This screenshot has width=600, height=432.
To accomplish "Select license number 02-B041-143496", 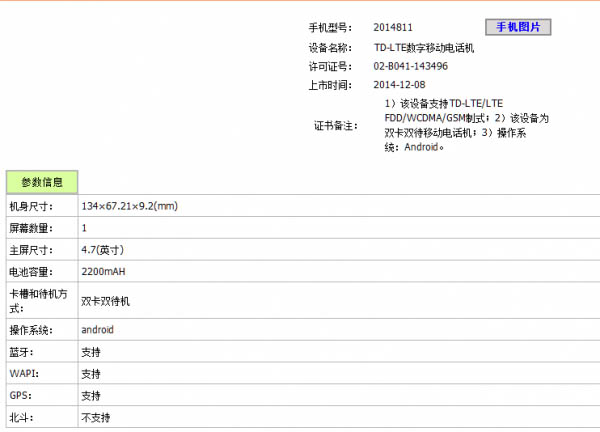I will pos(411,66).
